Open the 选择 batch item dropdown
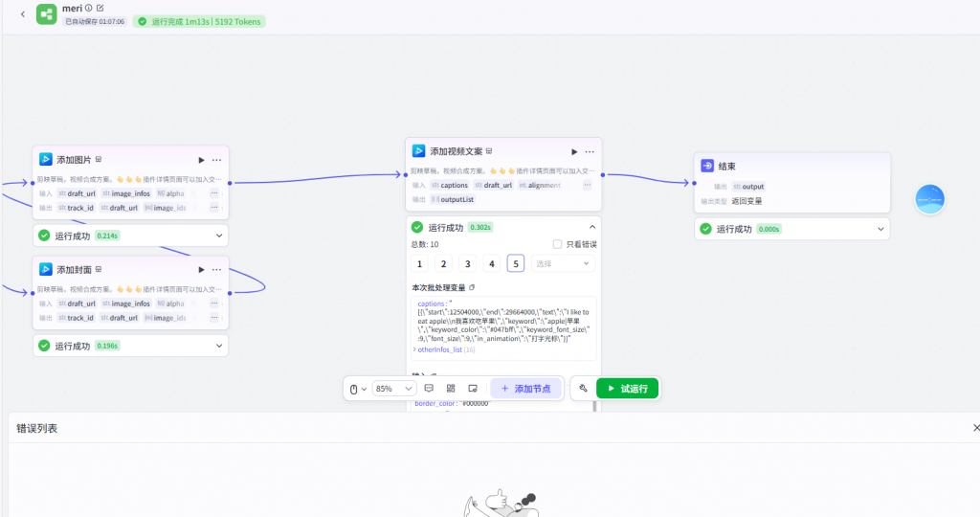980x517 pixels. (x=563, y=263)
